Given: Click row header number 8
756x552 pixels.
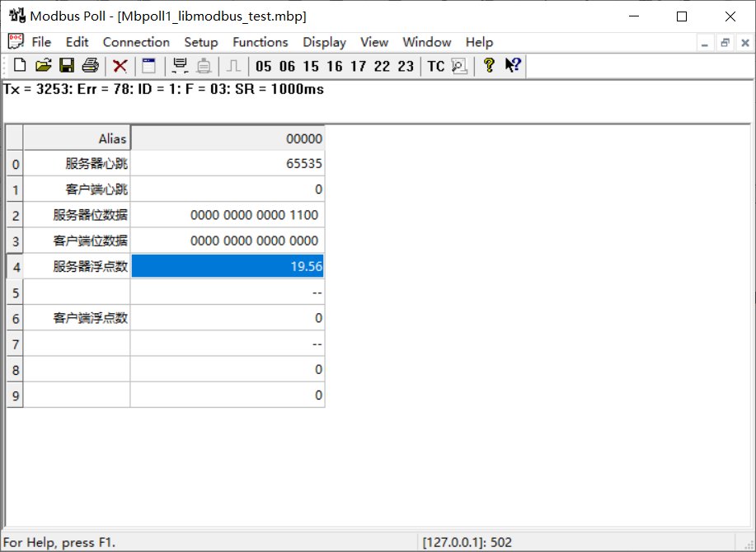Looking at the screenshot, I should [16, 369].
